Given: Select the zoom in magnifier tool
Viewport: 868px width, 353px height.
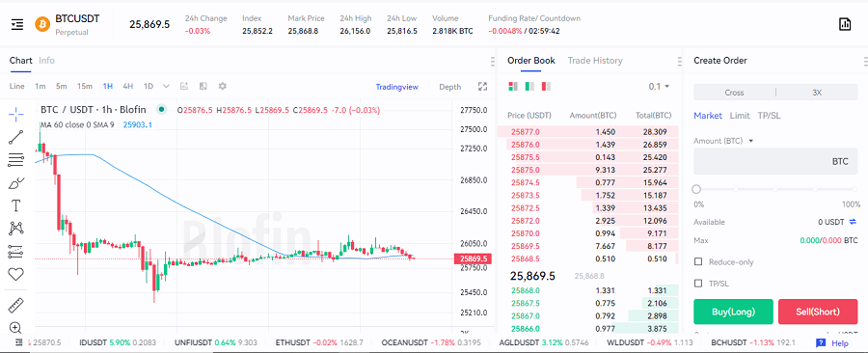Looking at the screenshot, I should [16, 327].
